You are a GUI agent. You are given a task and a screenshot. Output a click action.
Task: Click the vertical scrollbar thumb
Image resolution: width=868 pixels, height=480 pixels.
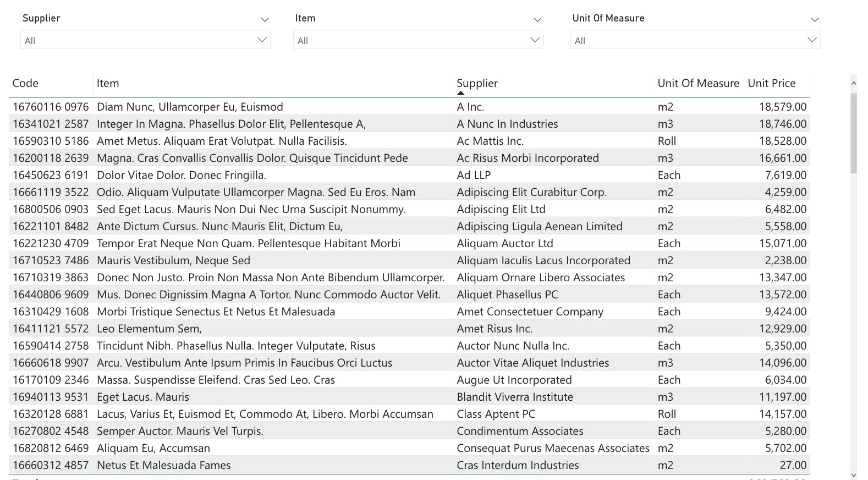tap(854, 133)
